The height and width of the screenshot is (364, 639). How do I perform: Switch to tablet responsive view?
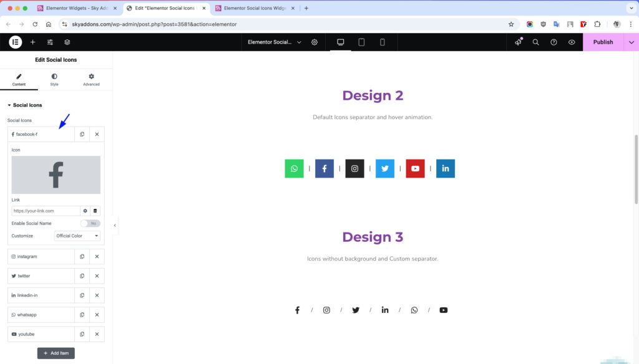pos(361,42)
